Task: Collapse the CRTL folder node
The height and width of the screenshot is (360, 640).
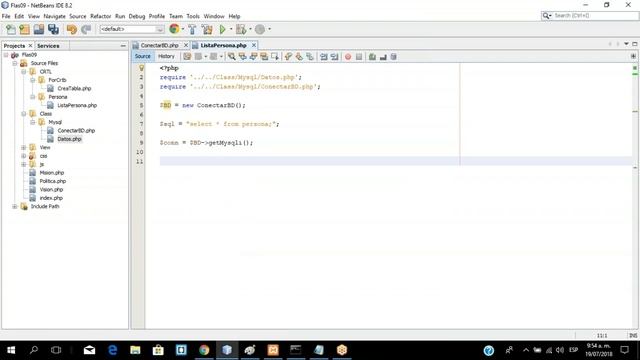Action: pos(24,71)
